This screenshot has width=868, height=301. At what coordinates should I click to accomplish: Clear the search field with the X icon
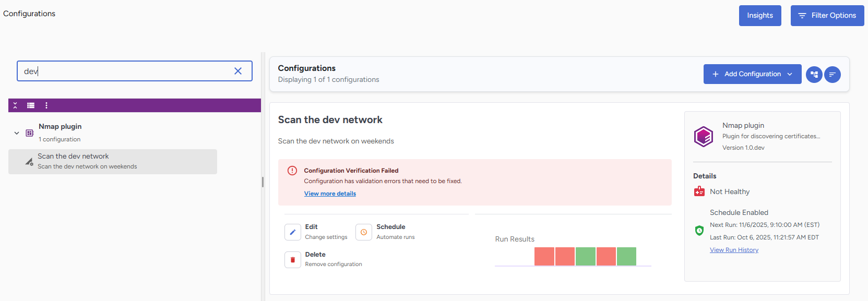(238, 71)
